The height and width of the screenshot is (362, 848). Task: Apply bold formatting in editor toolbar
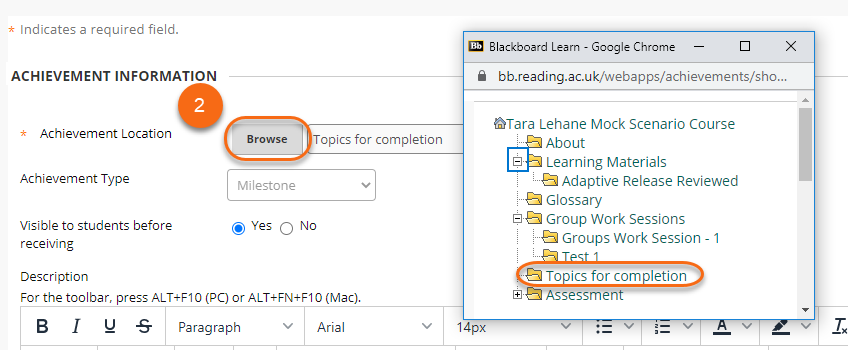point(42,326)
